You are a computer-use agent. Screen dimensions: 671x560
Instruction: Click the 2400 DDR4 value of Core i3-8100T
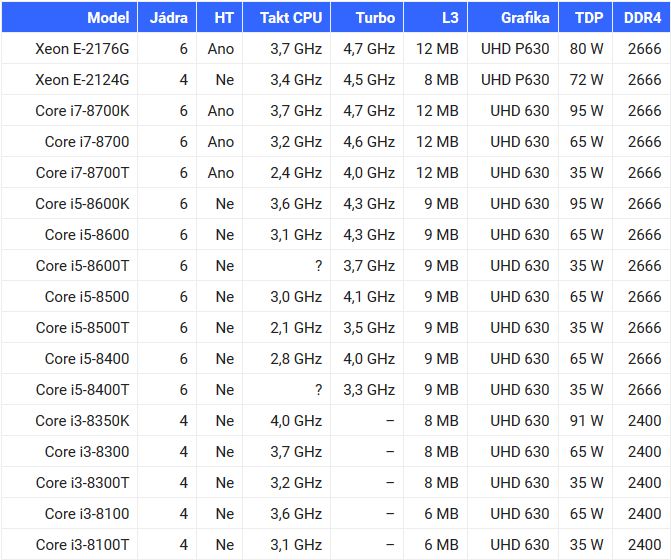(644, 545)
